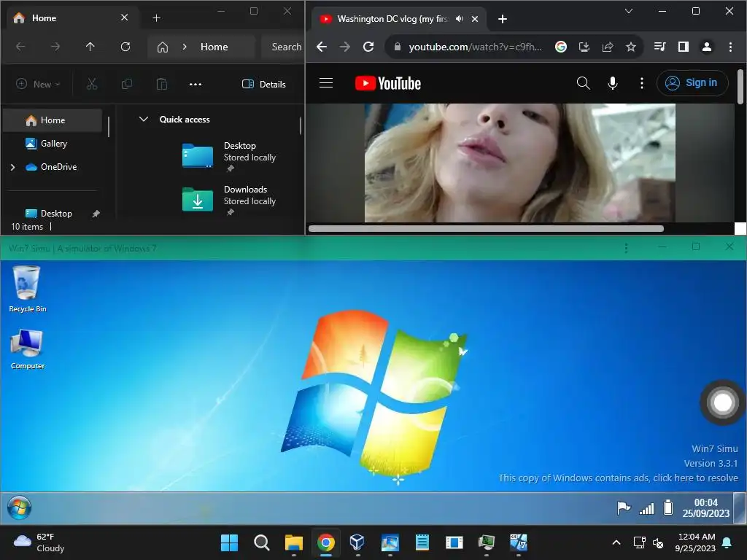Click 'This copy of Windows contains ads' link
Viewport: 747px width, 560px height.
click(618, 478)
